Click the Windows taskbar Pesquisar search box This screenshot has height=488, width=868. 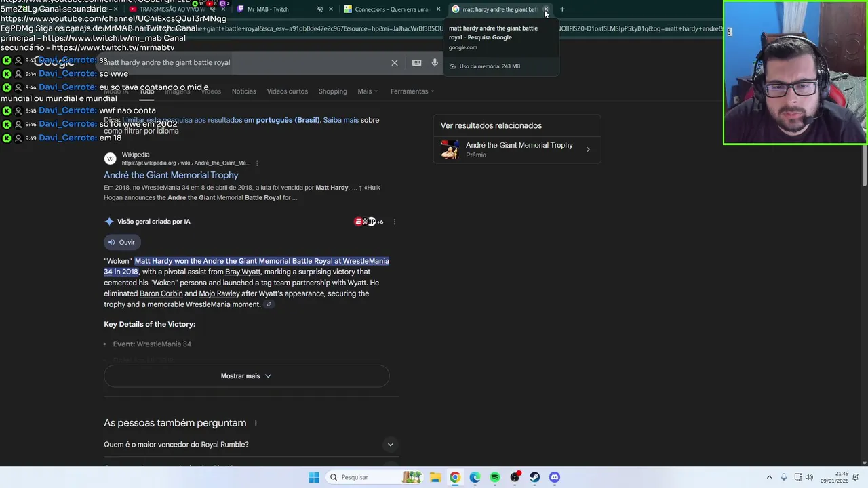coord(373,477)
